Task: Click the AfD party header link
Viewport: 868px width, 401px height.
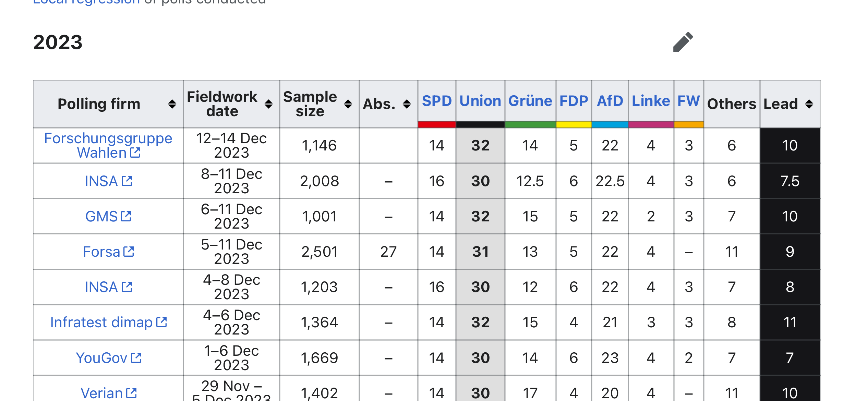Action: 610,101
